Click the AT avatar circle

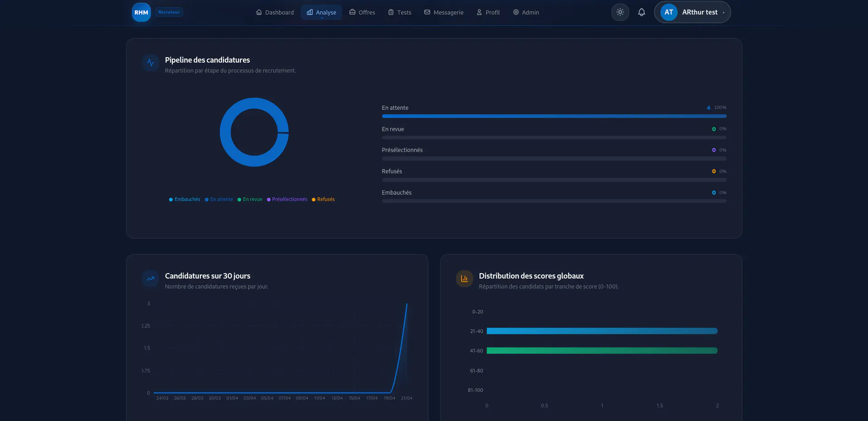pos(669,12)
